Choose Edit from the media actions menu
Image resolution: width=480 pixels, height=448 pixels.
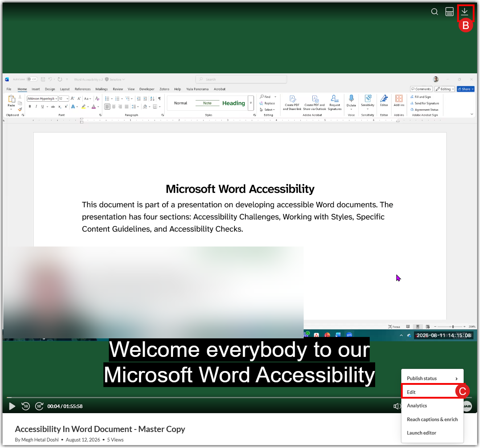pos(432,392)
